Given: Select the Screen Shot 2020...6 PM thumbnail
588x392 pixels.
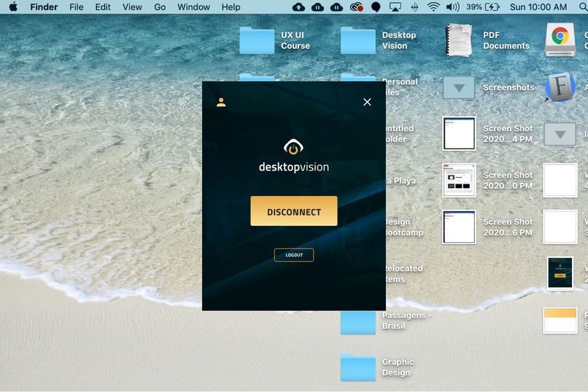Looking at the screenshot, I should tap(459, 227).
